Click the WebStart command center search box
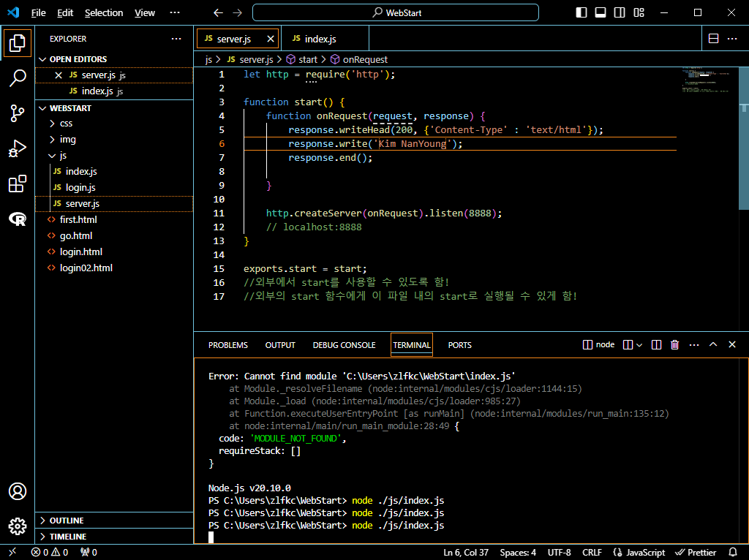 click(396, 13)
